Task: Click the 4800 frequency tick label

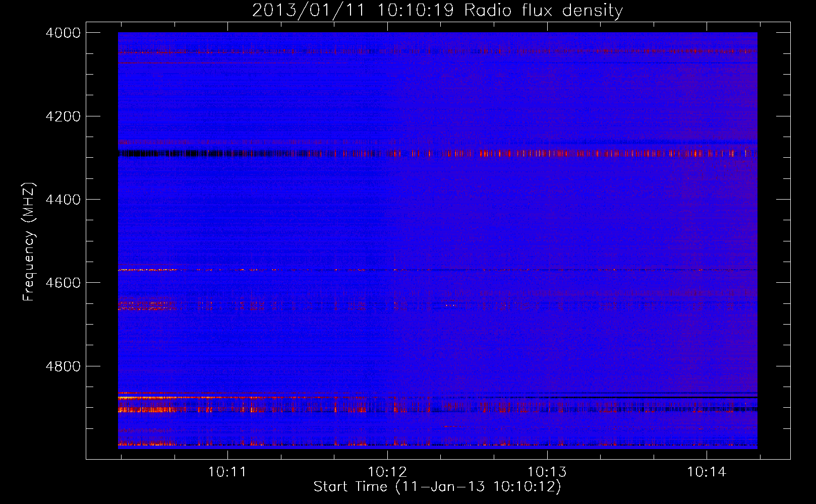Action: (63, 366)
